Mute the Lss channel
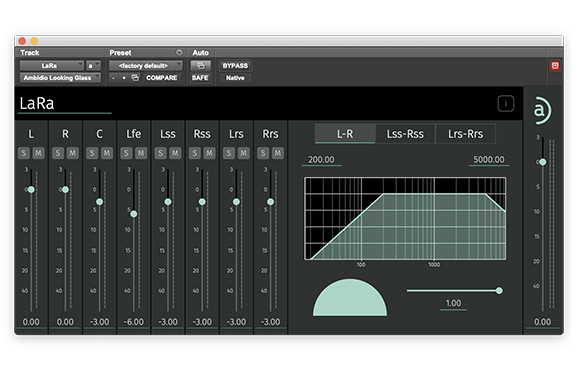580x373 pixels. 175,153
